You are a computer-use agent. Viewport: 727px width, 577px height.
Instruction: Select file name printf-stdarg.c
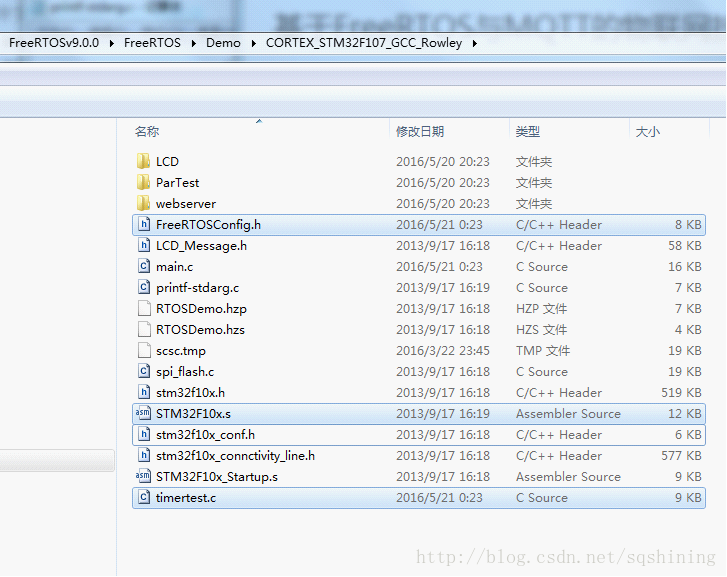tap(198, 288)
